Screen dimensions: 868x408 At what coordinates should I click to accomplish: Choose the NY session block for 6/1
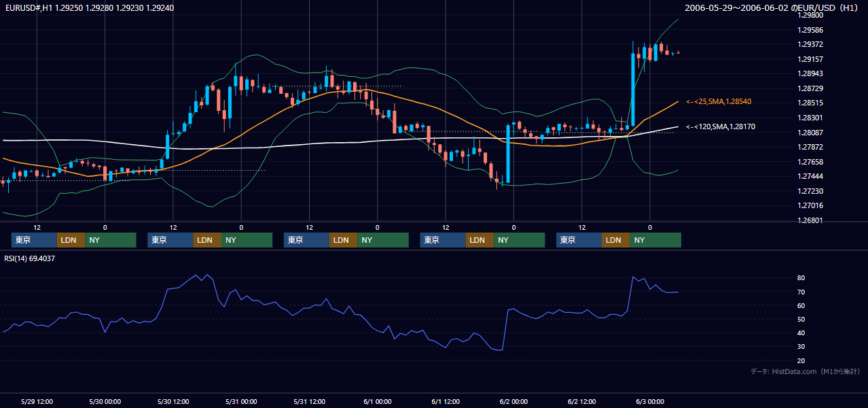point(520,240)
